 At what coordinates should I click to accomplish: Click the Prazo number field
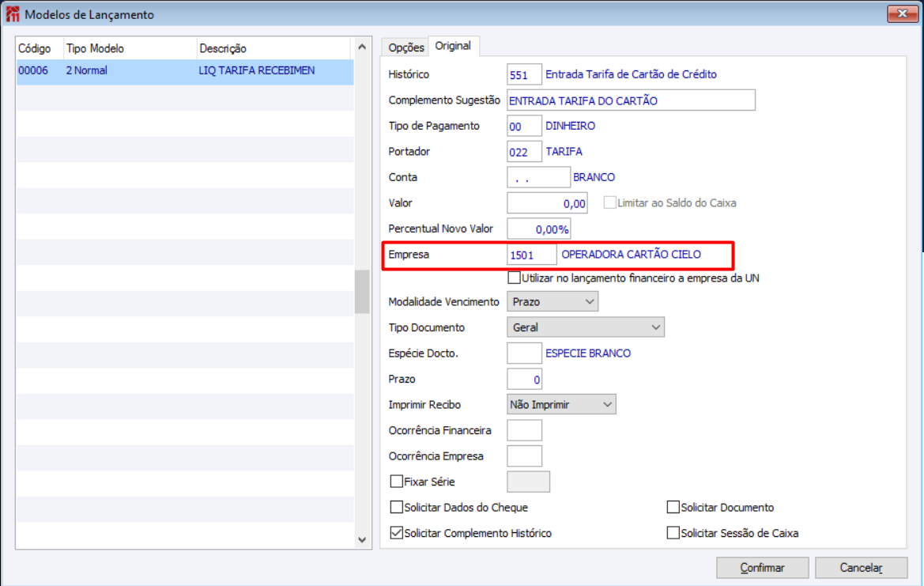524,379
